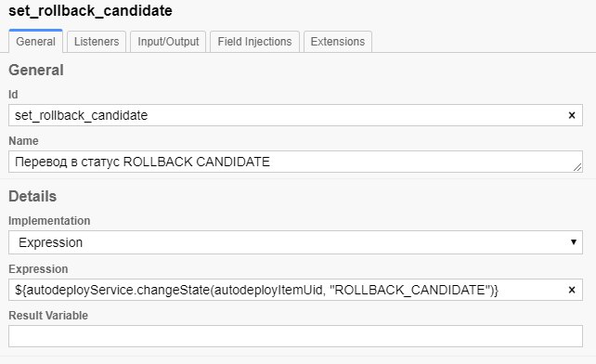Click the Implementation field label
This screenshot has height=364, width=596.
click(x=49, y=221)
